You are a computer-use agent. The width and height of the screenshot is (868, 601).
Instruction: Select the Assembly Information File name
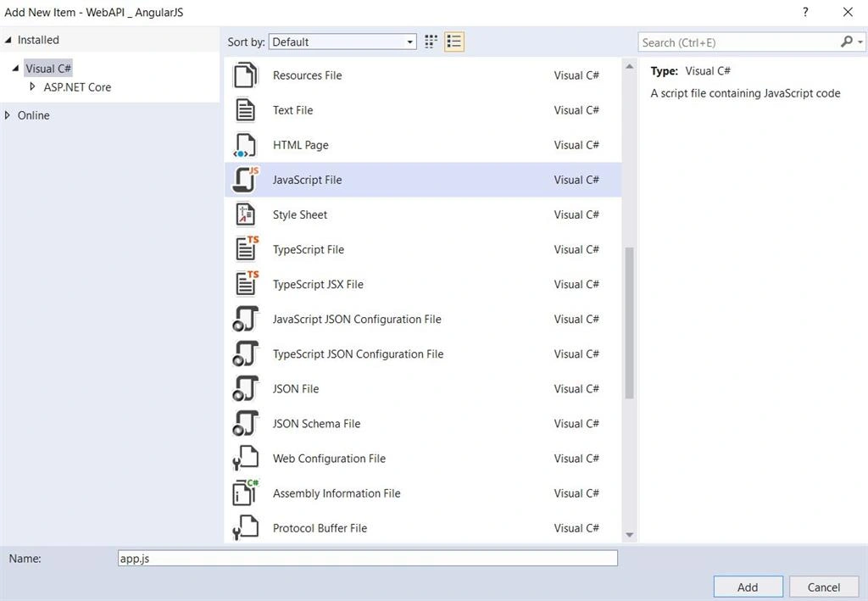(337, 493)
